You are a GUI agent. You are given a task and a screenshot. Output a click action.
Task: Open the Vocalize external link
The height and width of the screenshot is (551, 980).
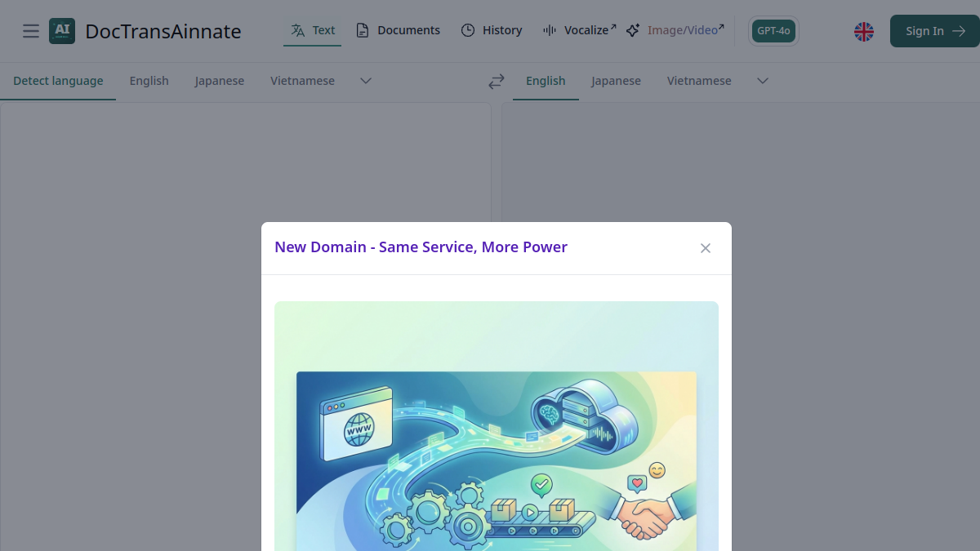[579, 30]
